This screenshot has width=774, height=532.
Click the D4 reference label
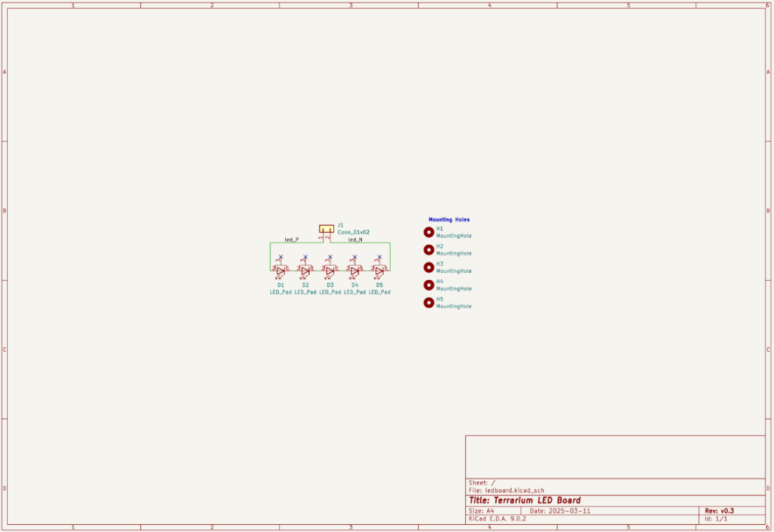click(x=355, y=285)
